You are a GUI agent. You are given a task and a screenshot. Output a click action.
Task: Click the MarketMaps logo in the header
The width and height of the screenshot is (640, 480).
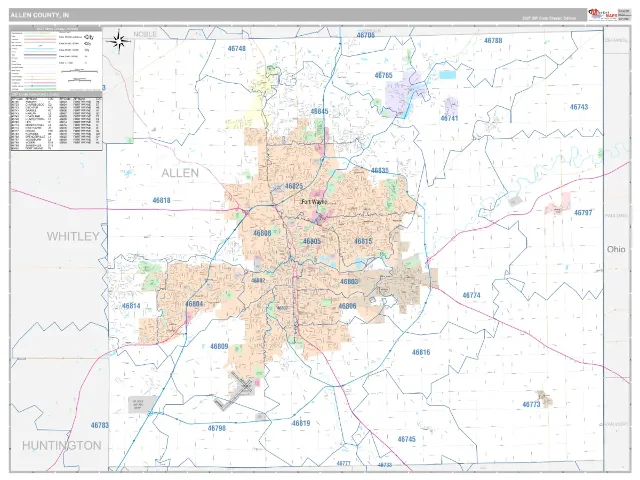(x=602, y=14)
